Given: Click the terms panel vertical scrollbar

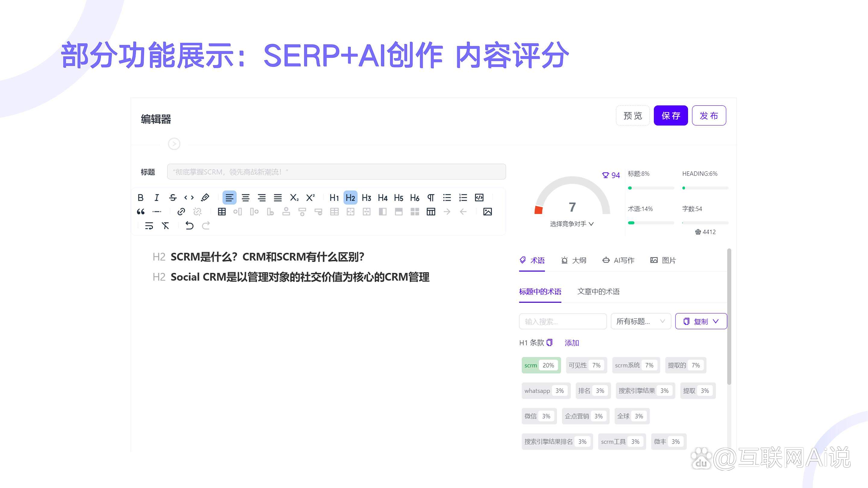Looking at the screenshot, I should click(729, 317).
